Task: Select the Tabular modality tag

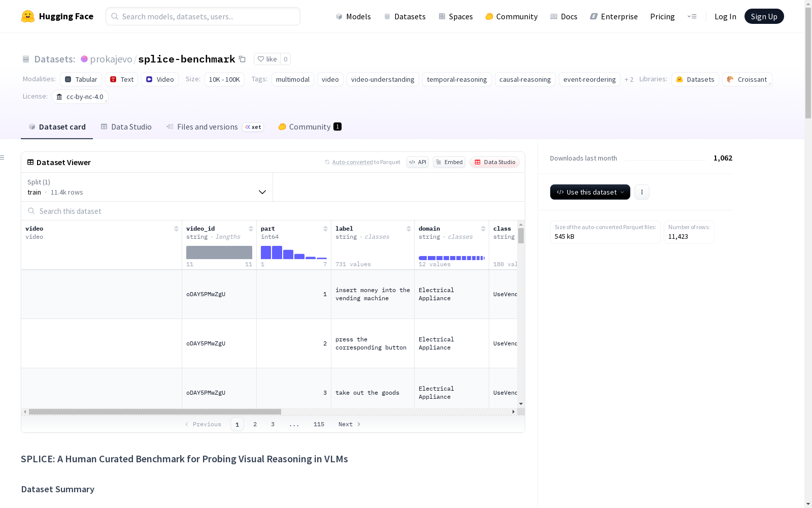Action: (x=81, y=79)
